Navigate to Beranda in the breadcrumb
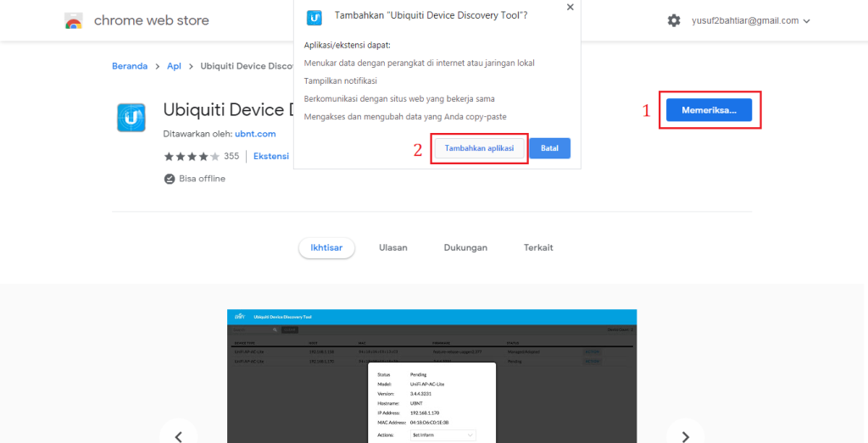Image resolution: width=868 pixels, height=443 pixels. [x=130, y=66]
